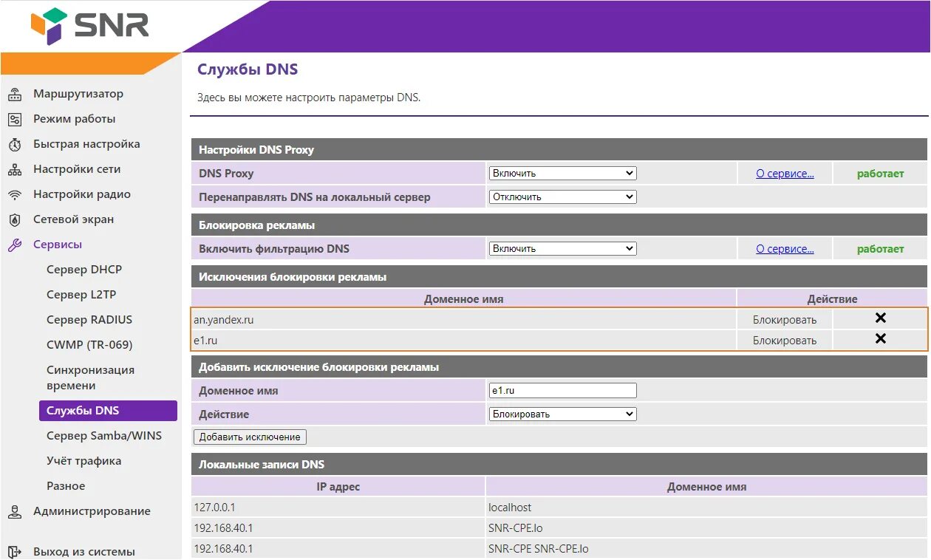
Task: Select Сервер L2TP submenu
Action: click(x=81, y=295)
